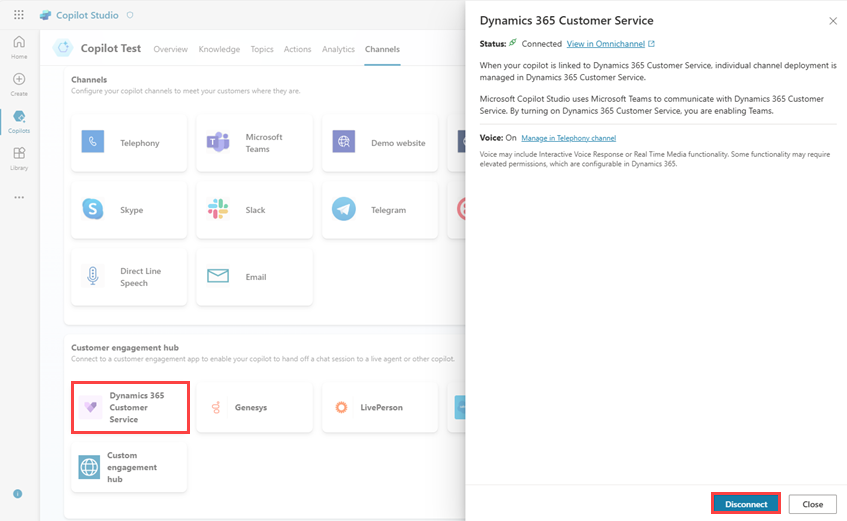
Task: Click the Disconnect button
Action: (x=746, y=504)
